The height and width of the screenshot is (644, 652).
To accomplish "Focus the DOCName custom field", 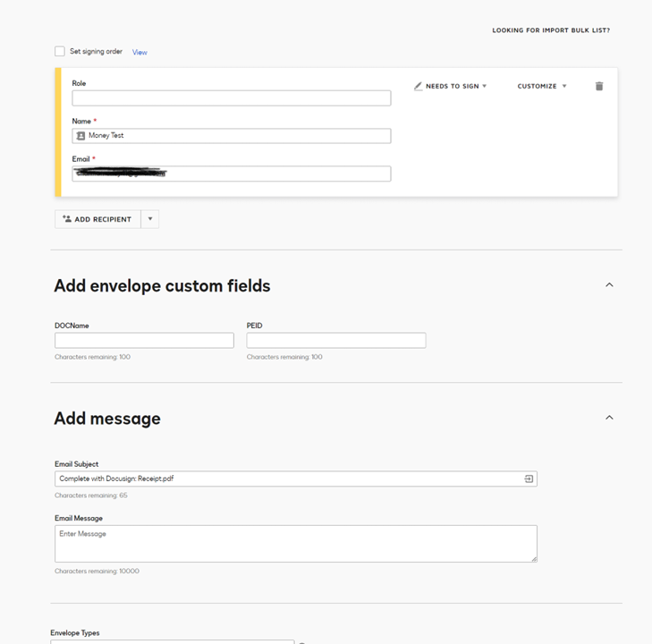I will [144, 340].
